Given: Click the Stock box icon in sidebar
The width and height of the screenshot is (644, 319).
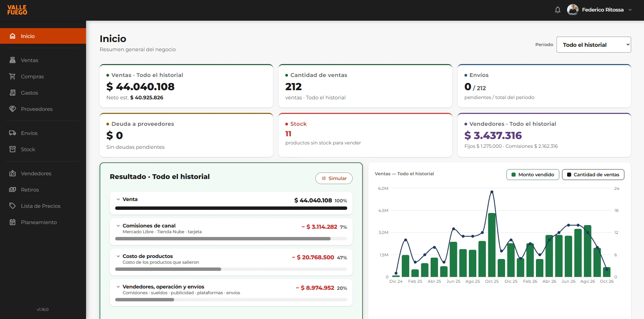Looking at the screenshot, I should (x=13, y=149).
